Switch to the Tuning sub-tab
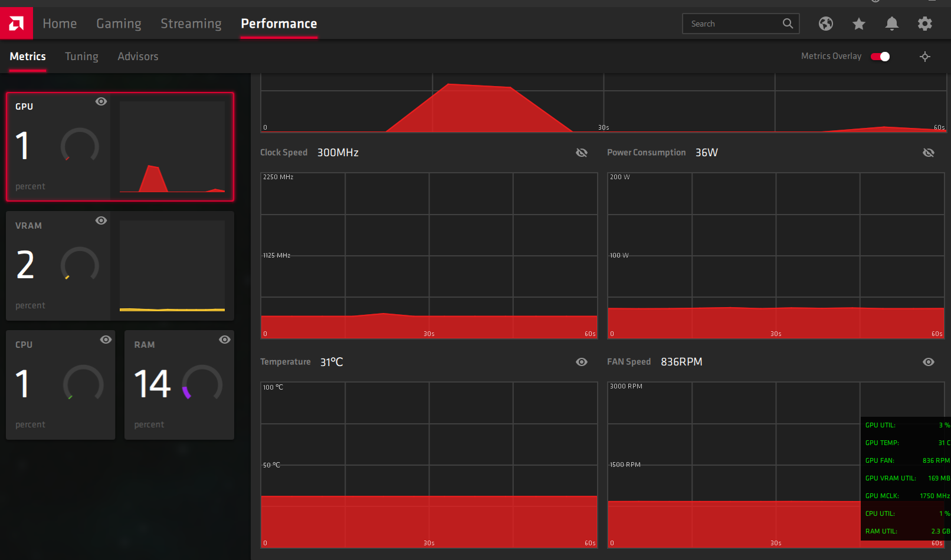This screenshot has height=560, width=951. click(x=81, y=57)
